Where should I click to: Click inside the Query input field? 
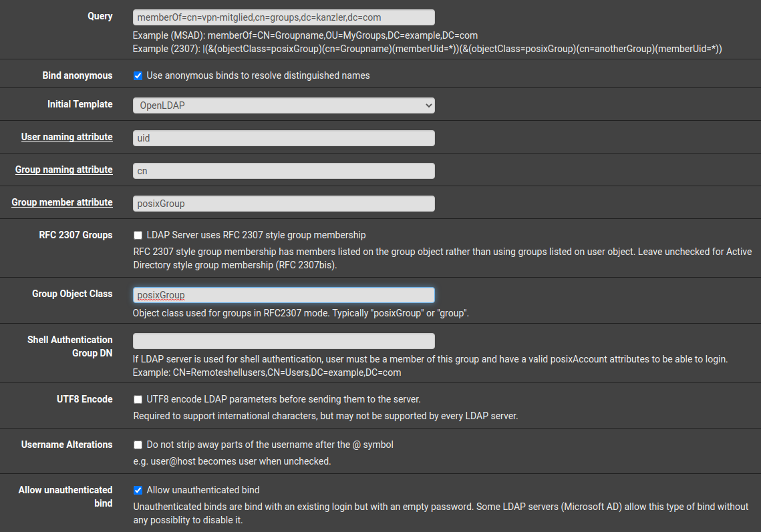(x=283, y=17)
